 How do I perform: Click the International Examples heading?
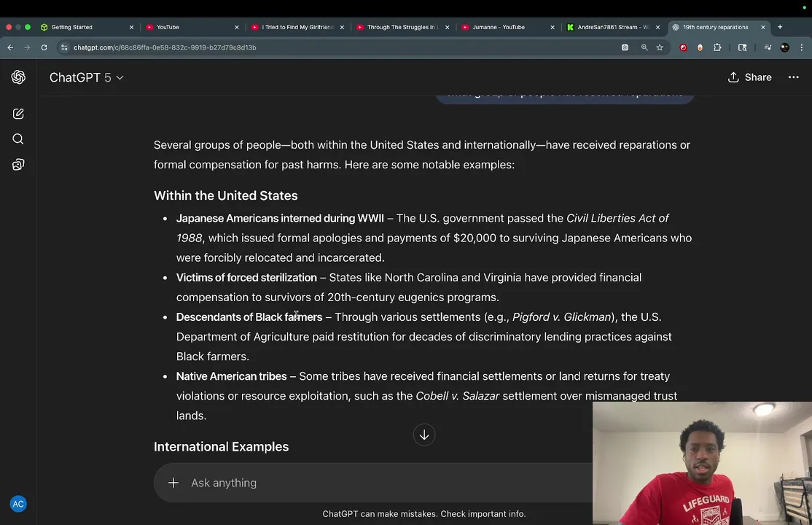click(x=221, y=446)
